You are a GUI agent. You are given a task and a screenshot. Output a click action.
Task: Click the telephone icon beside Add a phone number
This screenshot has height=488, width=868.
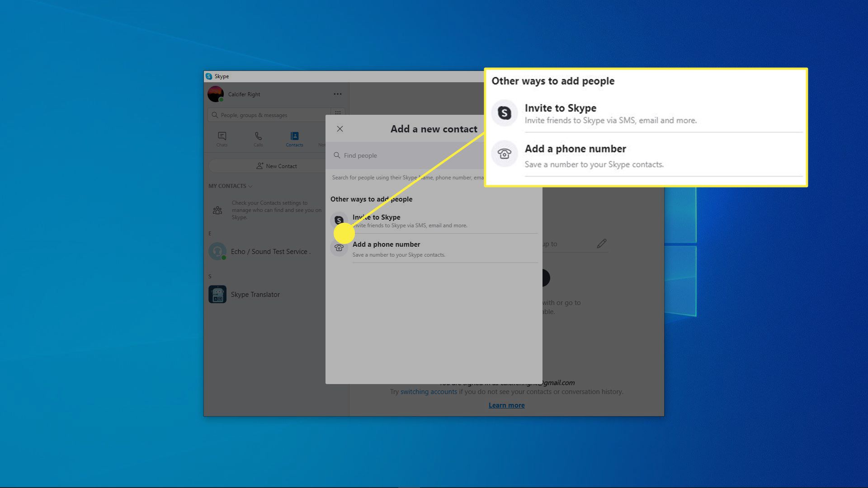[339, 248]
